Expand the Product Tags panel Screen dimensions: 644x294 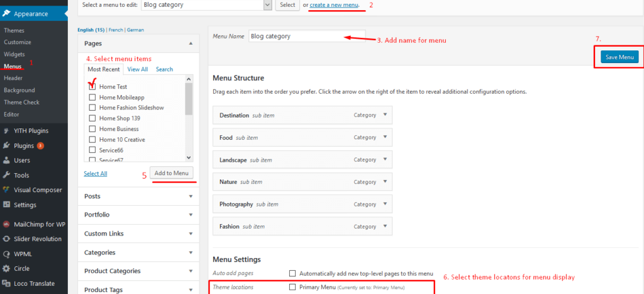pos(191,290)
